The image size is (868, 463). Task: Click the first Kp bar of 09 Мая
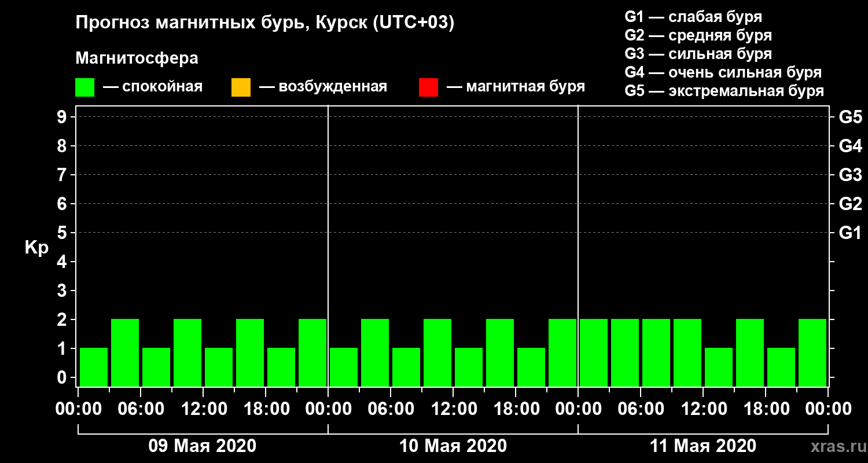coord(94,367)
